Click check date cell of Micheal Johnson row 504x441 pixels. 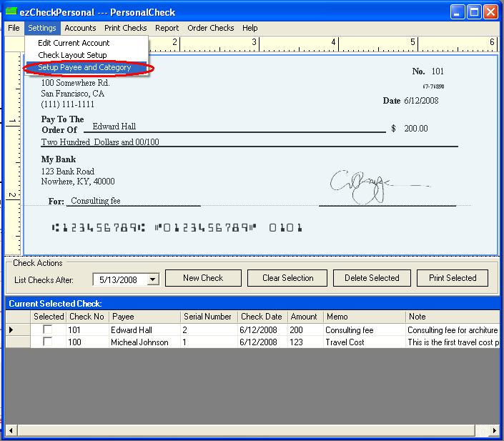click(262, 342)
